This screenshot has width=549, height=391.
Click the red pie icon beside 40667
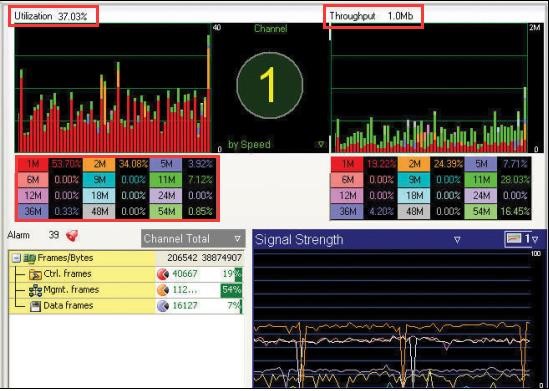pyautogui.click(x=163, y=274)
